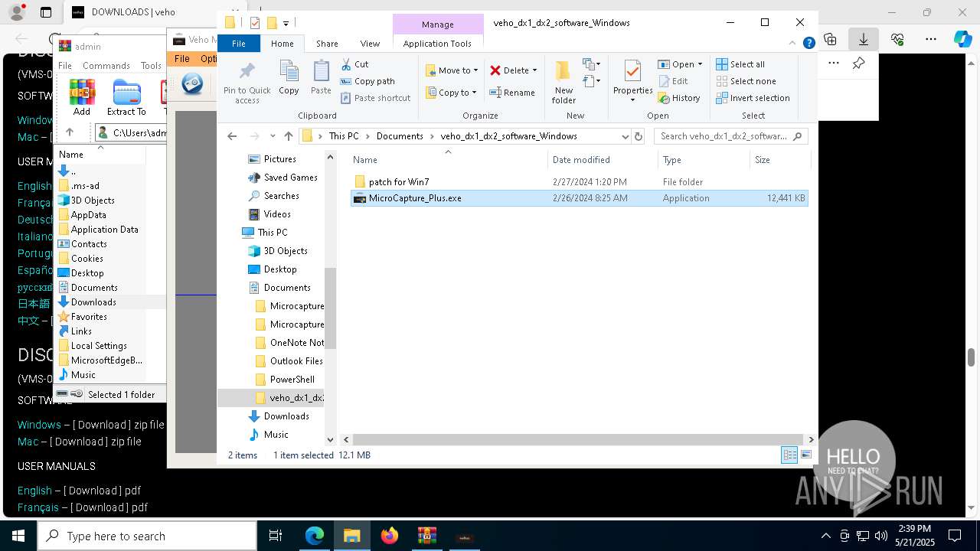Viewport: 980px width, 551px height.
Task: Click English manual link on webpage
Action: [x=34, y=491]
